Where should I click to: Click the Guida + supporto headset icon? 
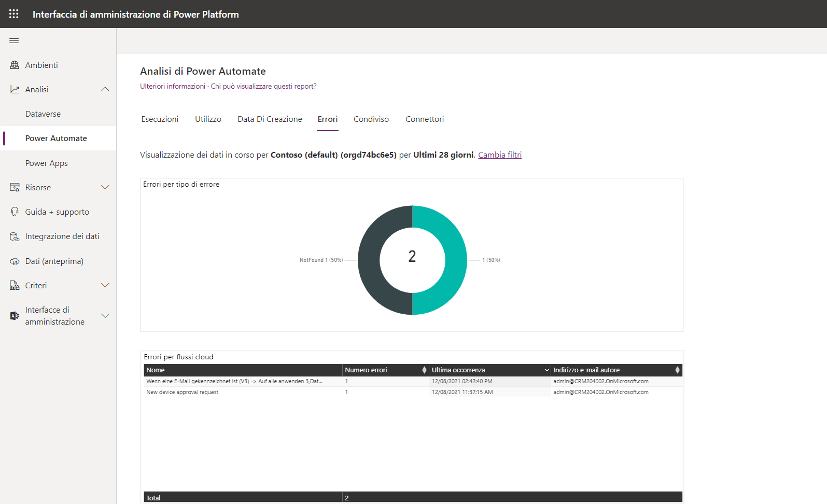(15, 212)
